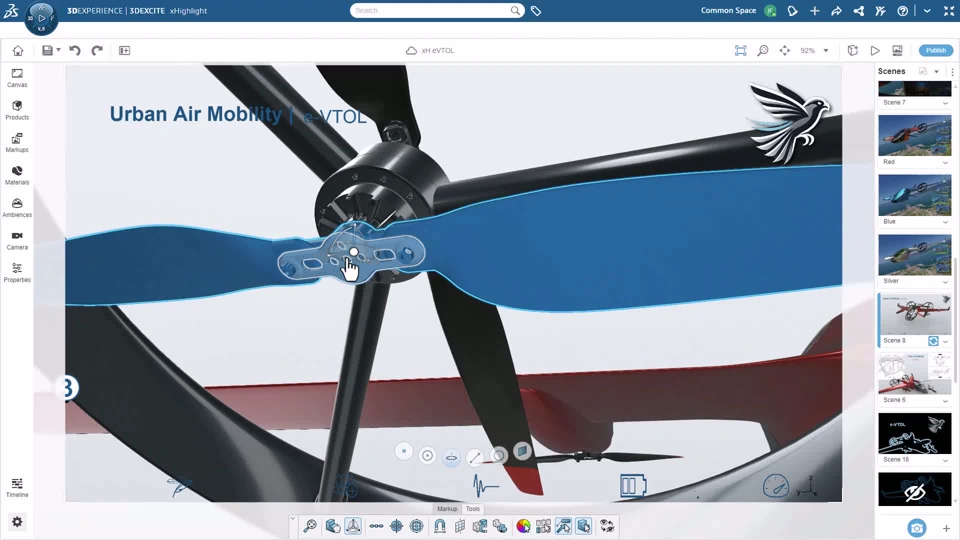Image resolution: width=960 pixels, height=540 pixels.
Task: Redo last action
Action: pos(97,50)
